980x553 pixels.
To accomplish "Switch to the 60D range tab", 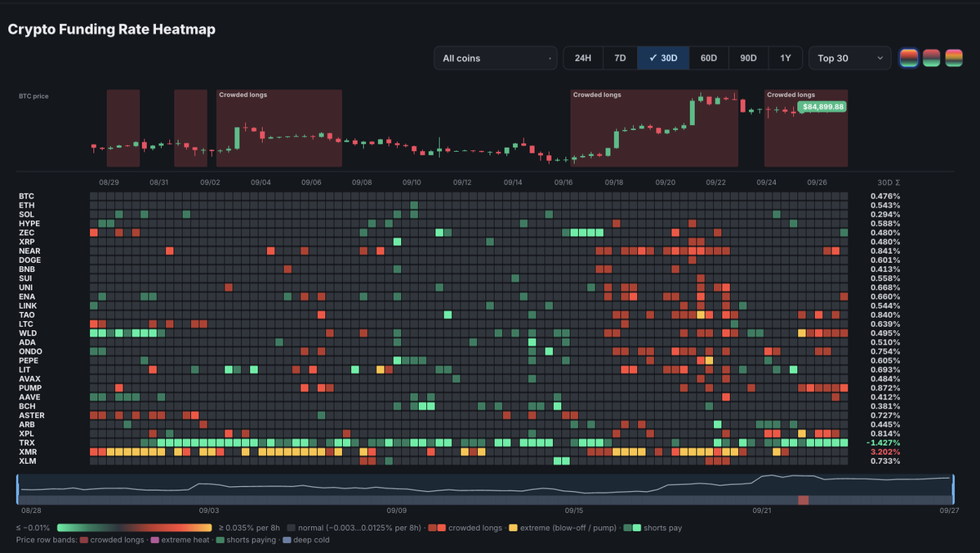I will click(x=709, y=58).
